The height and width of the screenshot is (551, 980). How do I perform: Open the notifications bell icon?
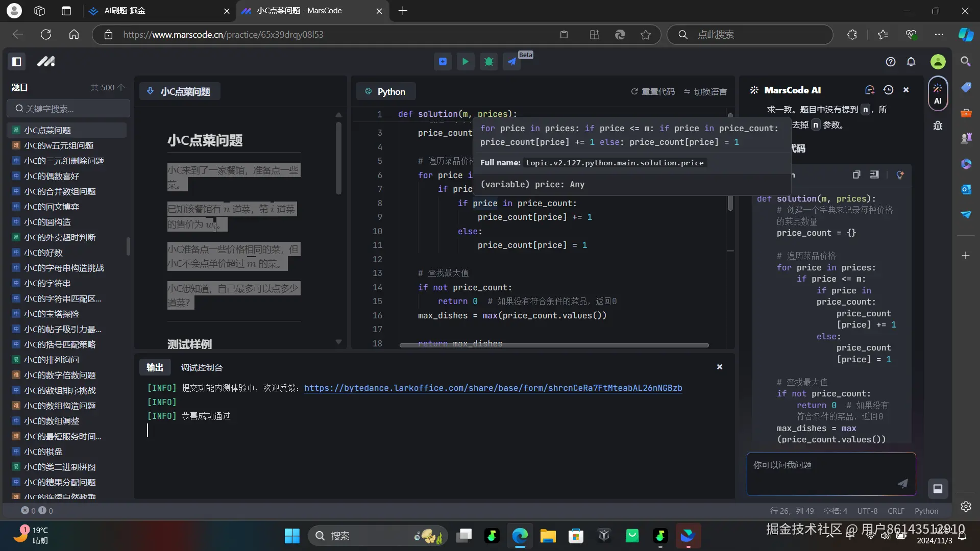coord(911,62)
